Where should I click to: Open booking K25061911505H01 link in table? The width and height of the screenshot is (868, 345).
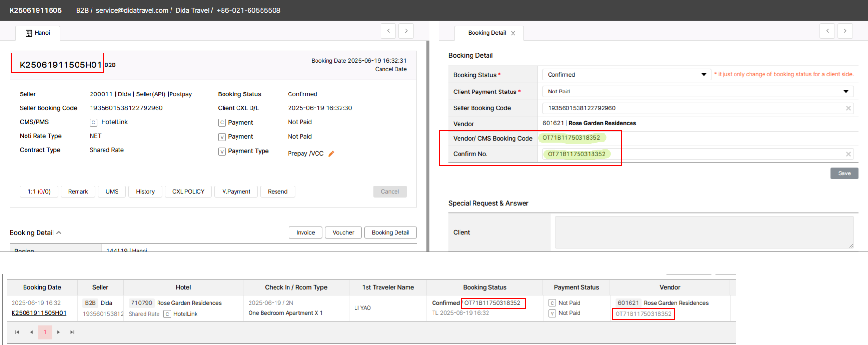(x=39, y=313)
